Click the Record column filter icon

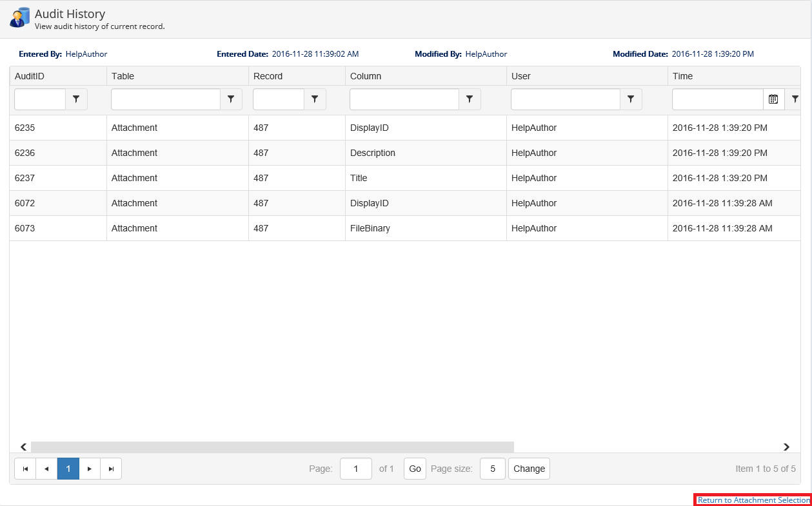point(315,99)
